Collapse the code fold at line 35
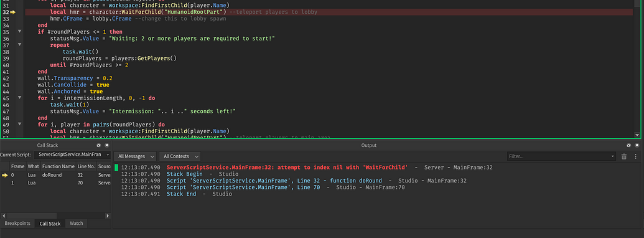644x238 pixels. [20, 32]
